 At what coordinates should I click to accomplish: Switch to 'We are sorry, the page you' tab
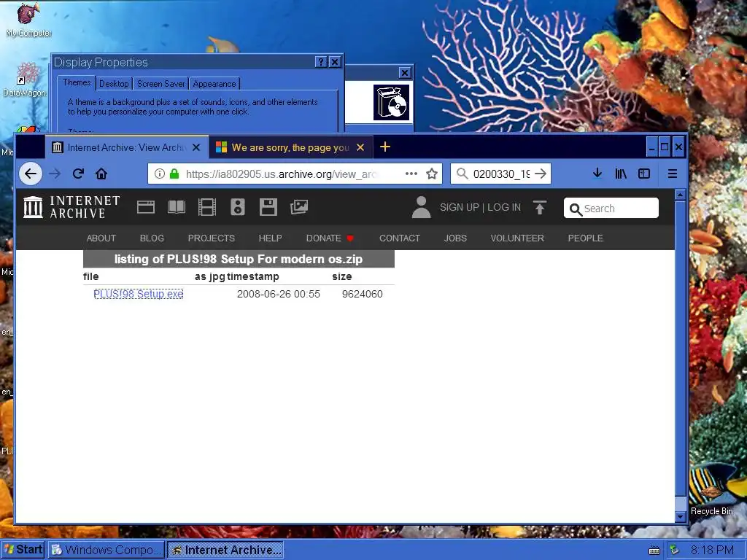click(290, 147)
